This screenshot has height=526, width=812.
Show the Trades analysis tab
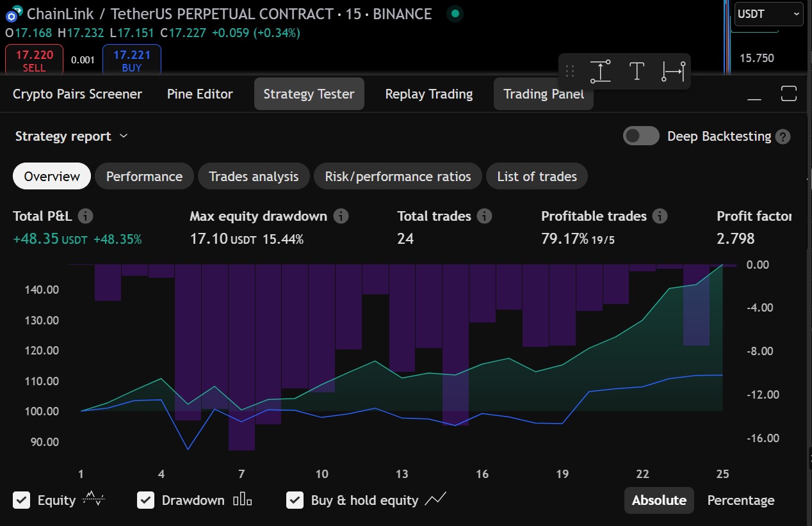pos(254,176)
